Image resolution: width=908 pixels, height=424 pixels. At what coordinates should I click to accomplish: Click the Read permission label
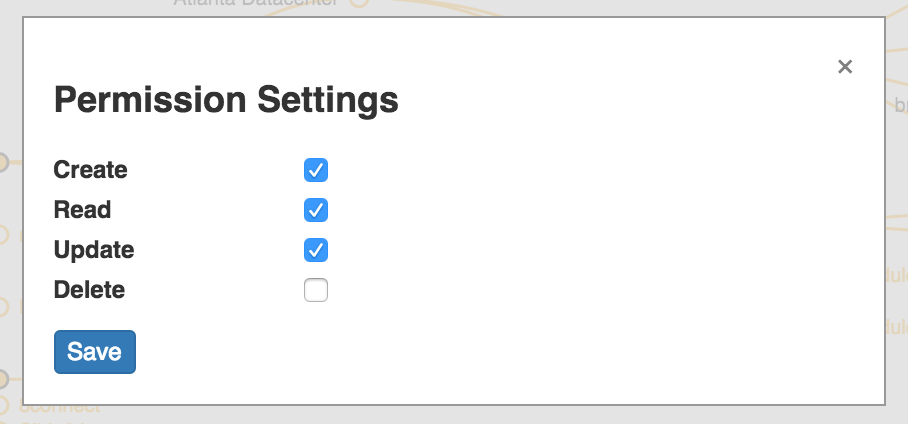point(82,210)
